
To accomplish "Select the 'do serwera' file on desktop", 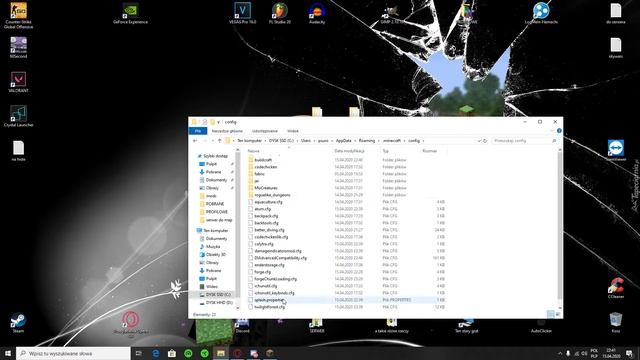I will coord(616,13).
